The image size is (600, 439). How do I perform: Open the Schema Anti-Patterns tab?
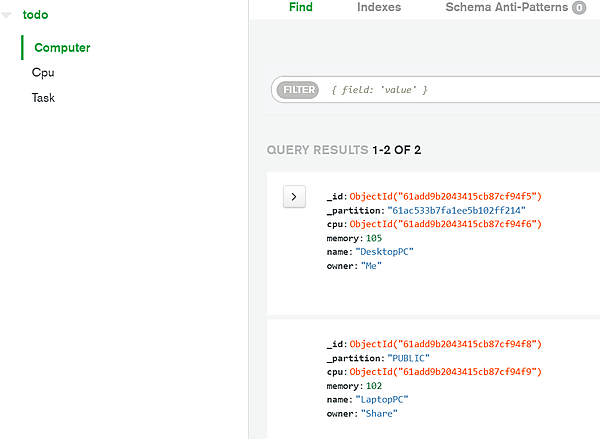[506, 8]
